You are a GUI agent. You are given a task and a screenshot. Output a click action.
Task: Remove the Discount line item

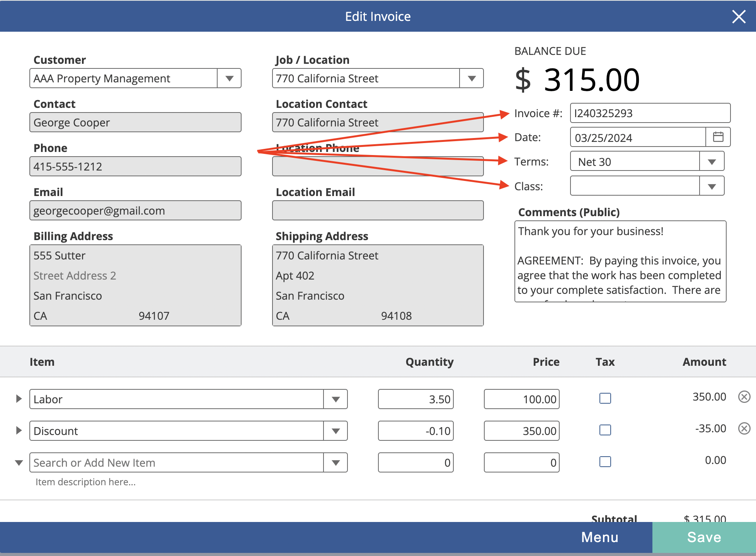pos(744,428)
